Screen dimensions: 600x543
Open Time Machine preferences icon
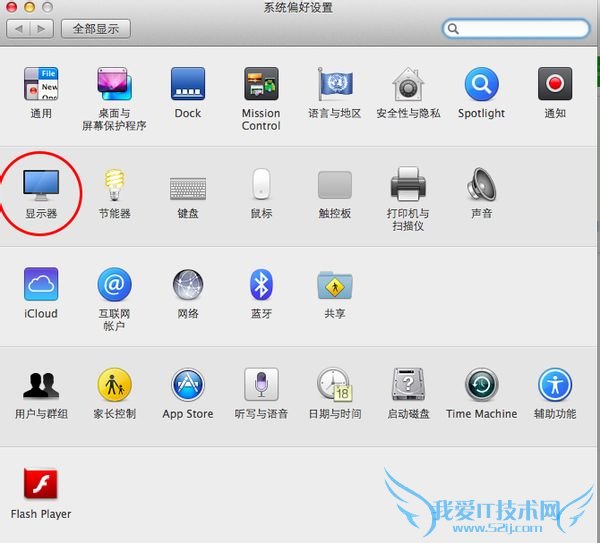point(481,385)
